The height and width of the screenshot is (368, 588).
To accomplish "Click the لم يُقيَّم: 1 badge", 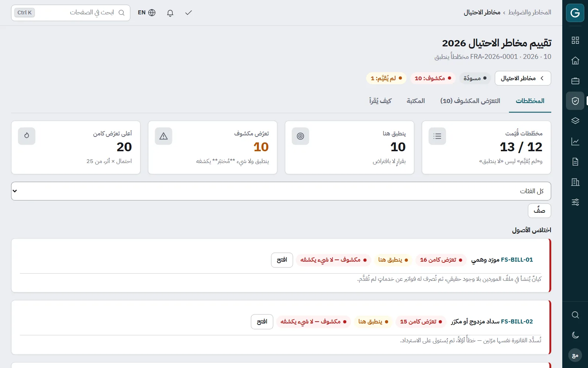I will [386, 78].
